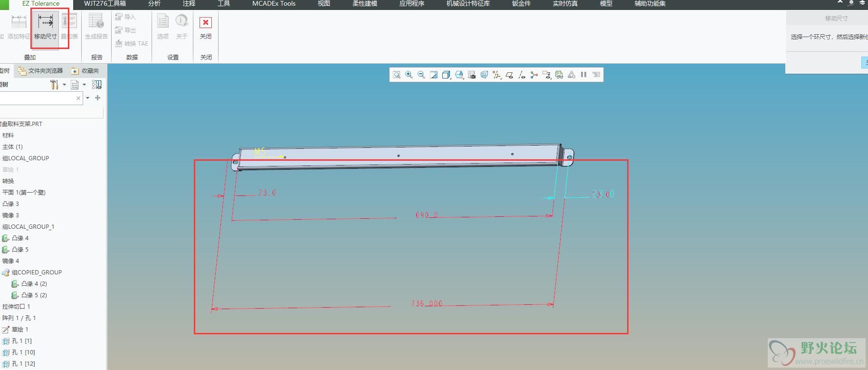Open the WJT276工具箱 ribbon tab
Viewport: 868px width, 370px height.
pos(105,4)
